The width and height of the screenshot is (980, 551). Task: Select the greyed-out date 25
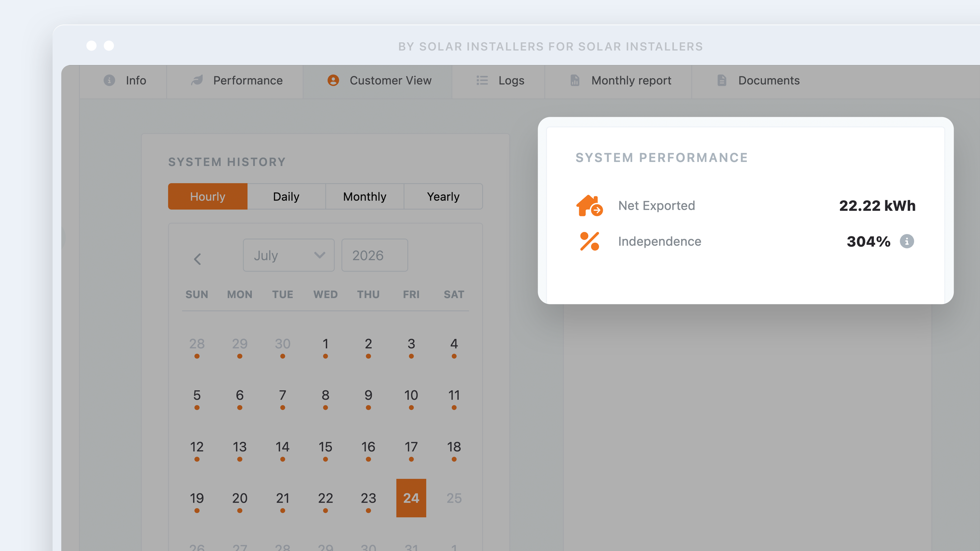pos(454,498)
